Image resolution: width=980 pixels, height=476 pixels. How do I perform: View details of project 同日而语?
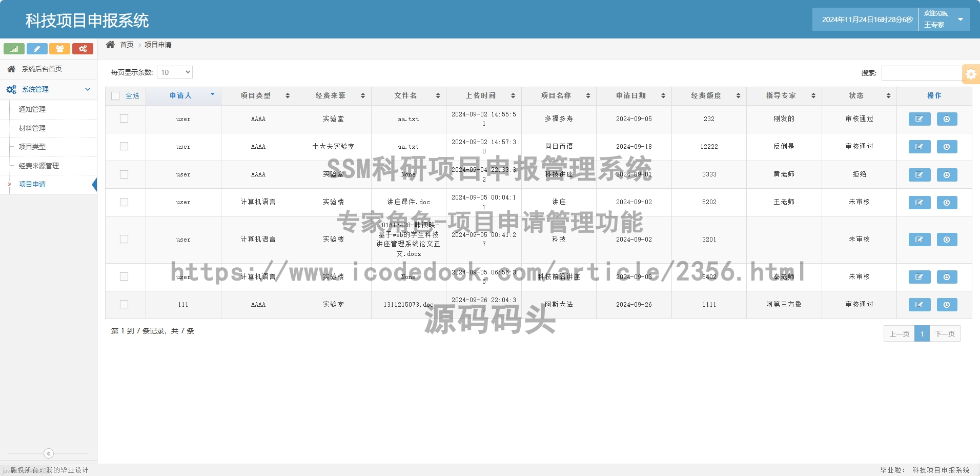947,147
